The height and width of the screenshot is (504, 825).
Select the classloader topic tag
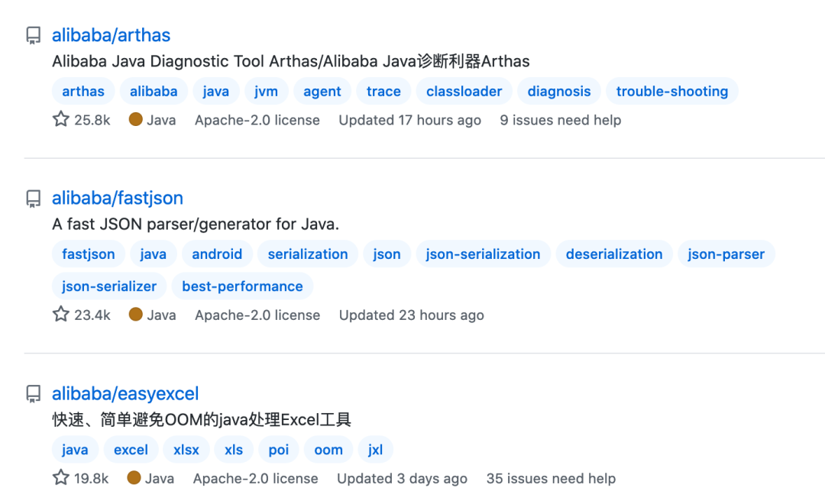(x=464, y=92)
